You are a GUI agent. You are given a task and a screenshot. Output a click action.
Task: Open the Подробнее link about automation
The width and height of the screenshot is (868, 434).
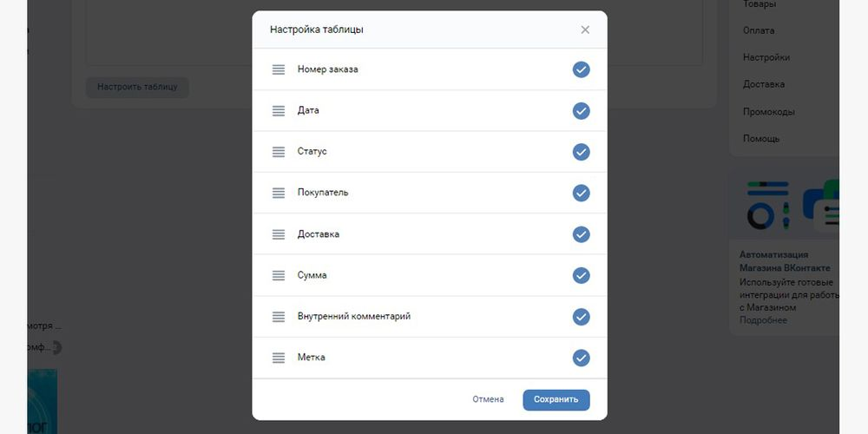click(x=763, y=320)
